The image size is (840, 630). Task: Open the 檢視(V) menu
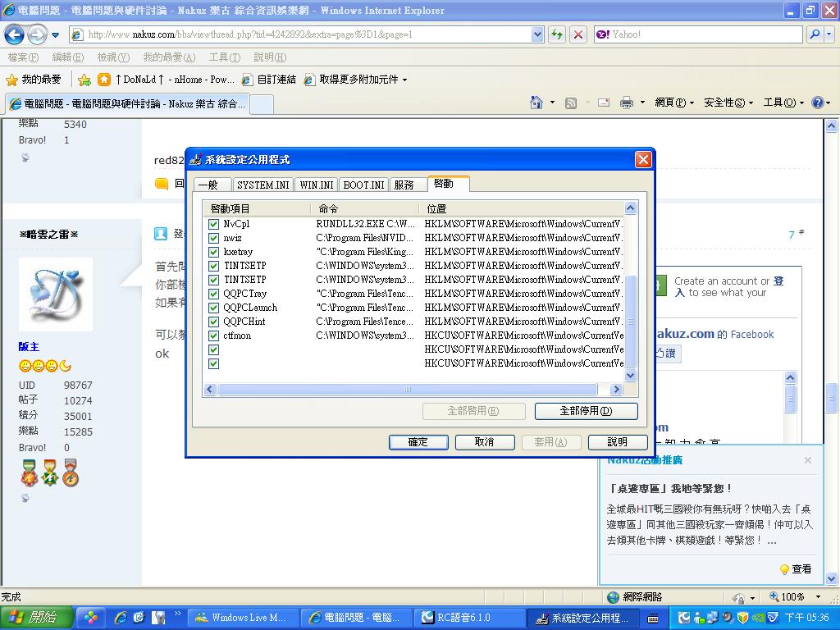(x=113, y=57)
